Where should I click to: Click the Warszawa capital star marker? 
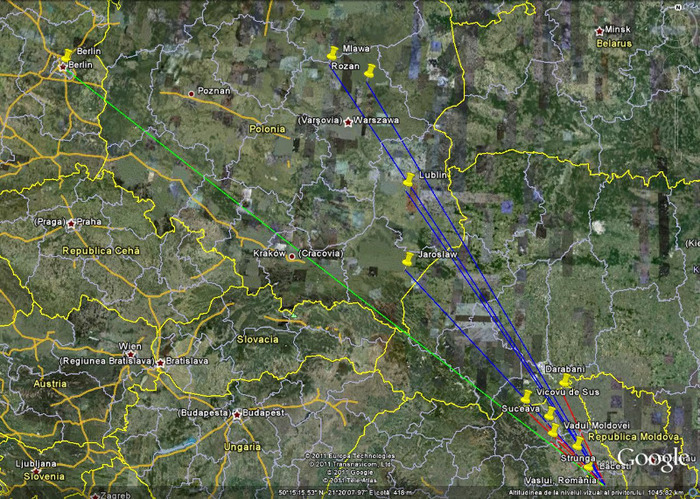coord(348,122)
